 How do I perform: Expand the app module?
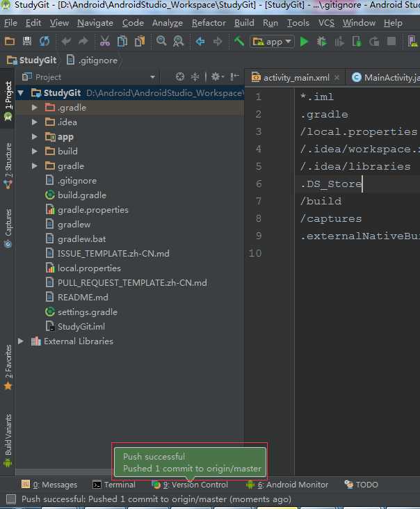34,137
